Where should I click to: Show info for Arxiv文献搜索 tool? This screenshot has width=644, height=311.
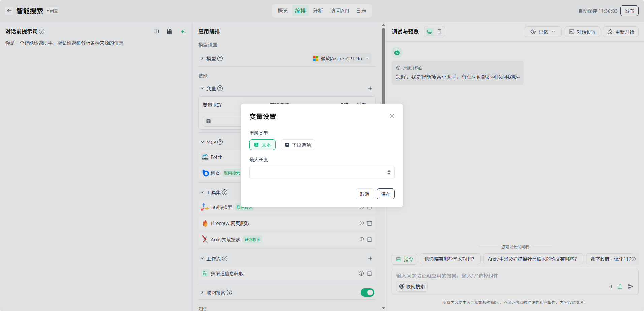(x=362, y=239)
